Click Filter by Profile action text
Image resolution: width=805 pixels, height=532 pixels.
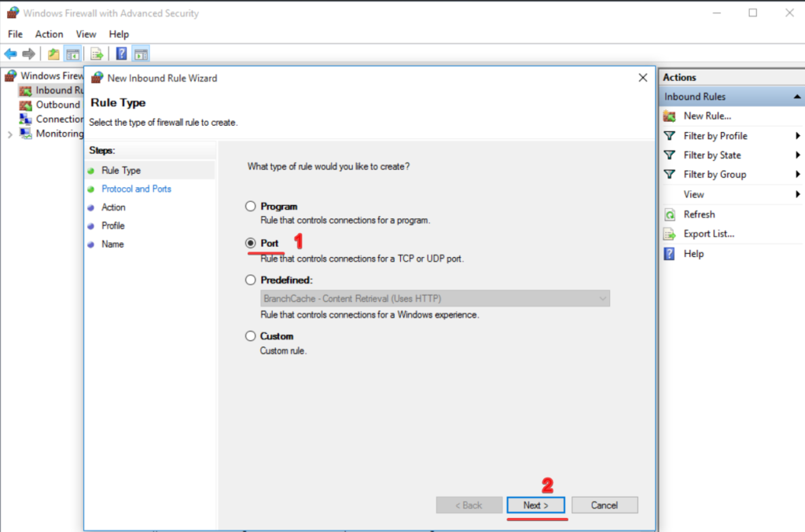[715, 136]
